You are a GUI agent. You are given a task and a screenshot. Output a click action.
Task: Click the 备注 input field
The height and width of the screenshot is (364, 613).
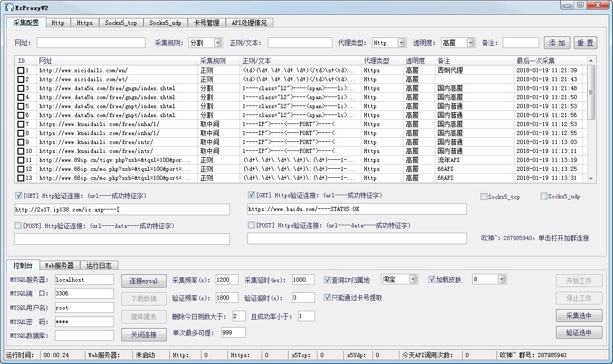click(521, 43)
